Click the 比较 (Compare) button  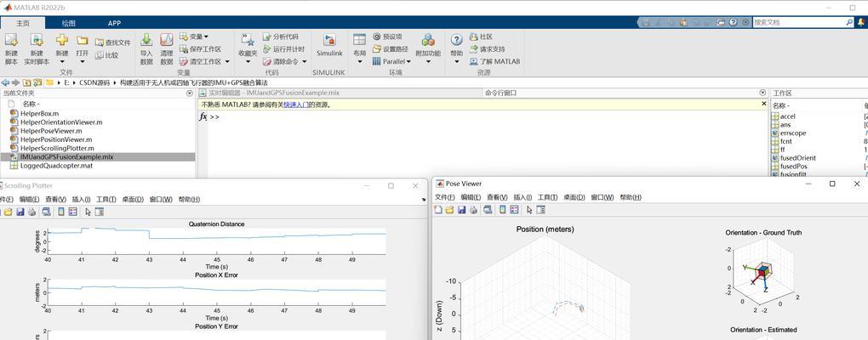106,55
